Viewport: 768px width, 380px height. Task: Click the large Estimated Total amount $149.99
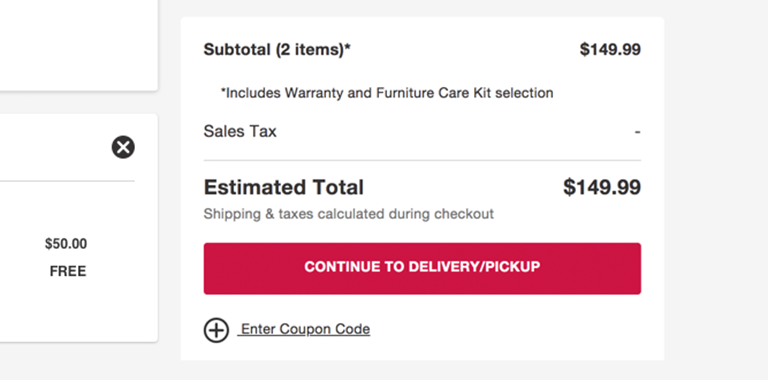pyautogui.click(x=602, y=187)
